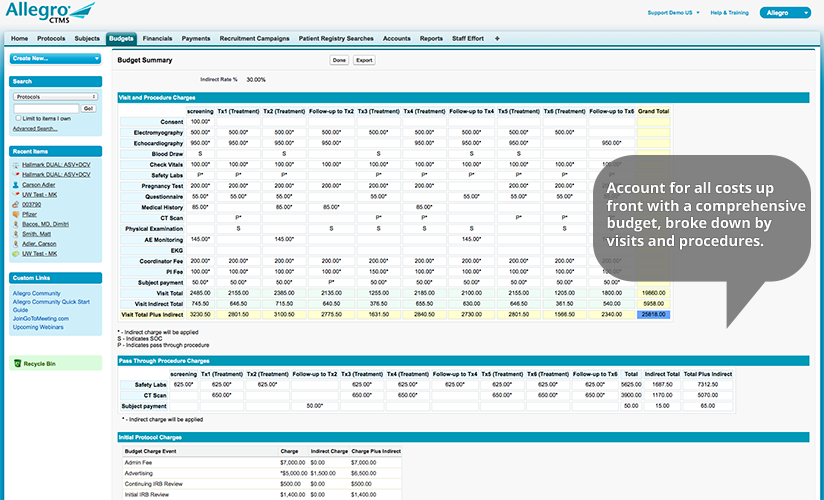Screen dimensions: 824x500
Task: Switch to the Protocols tab
Action: coord(51,38)
